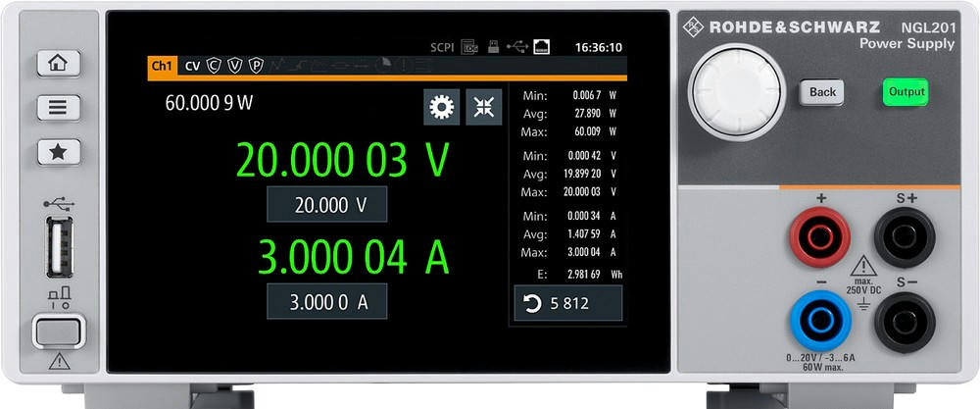Reset statistics with the 5 812 counter button

(568, 304)
